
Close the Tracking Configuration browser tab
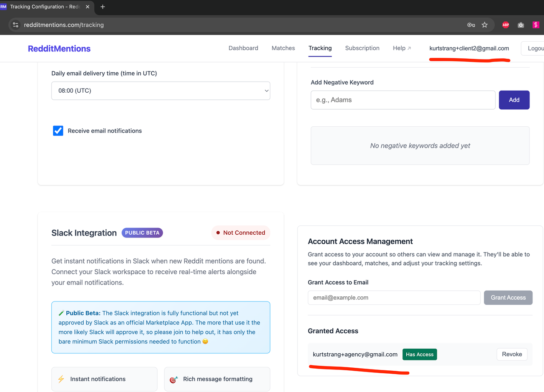pyautogui.click(x=88, y=7)
